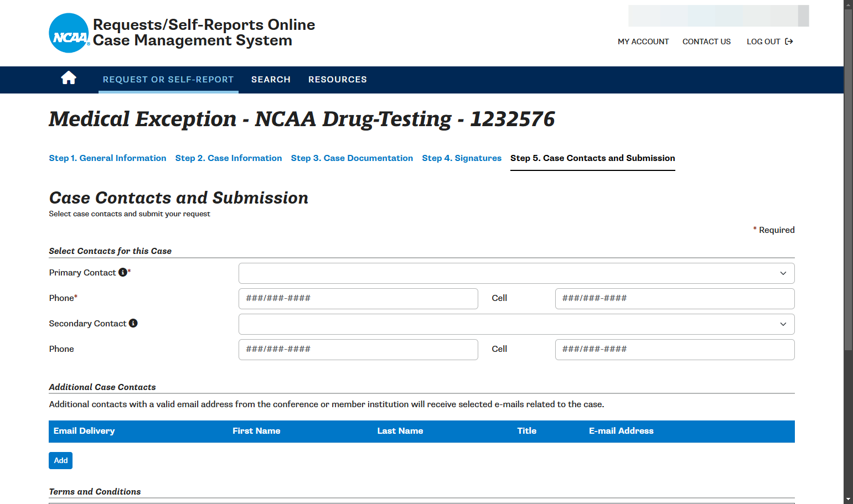The image size is (853, 504).
Task: Click the scrollbar down arrow
Action: (848, 500)
